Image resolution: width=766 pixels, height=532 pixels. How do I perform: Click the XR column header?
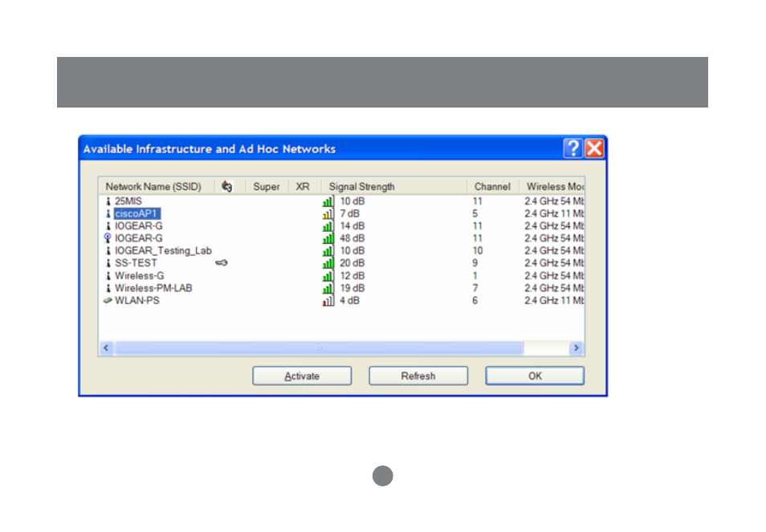click(303, 186)
